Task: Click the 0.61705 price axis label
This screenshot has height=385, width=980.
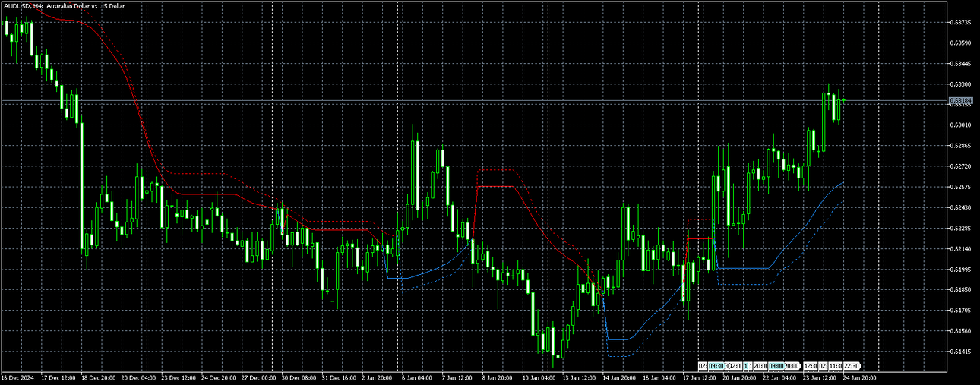Action: [x=961, y=310]
